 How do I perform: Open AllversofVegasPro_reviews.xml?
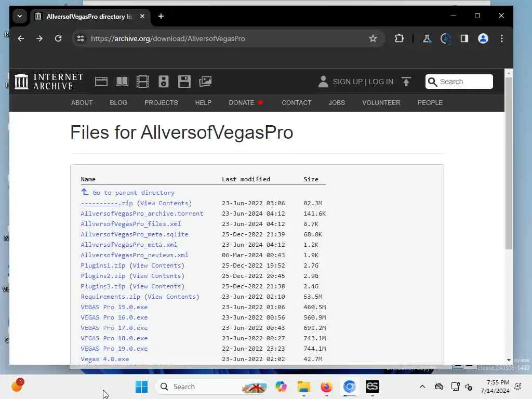tap(135, 255)
